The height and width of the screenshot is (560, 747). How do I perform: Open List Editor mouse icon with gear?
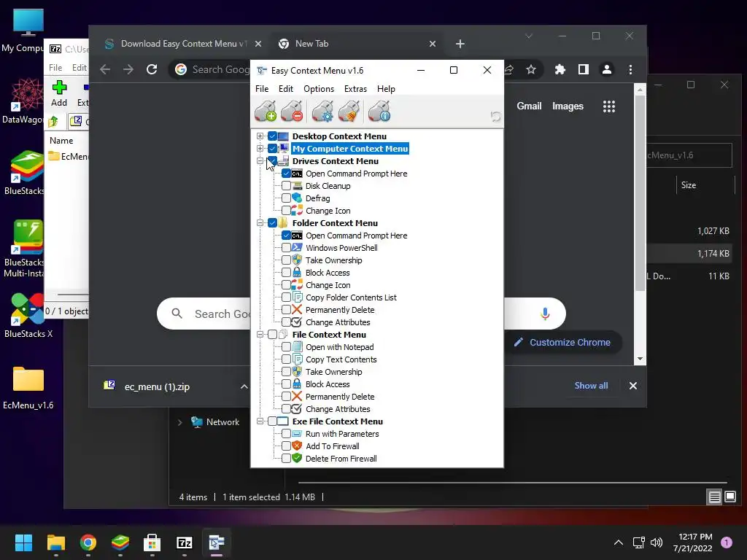click(x=322, y=111)
